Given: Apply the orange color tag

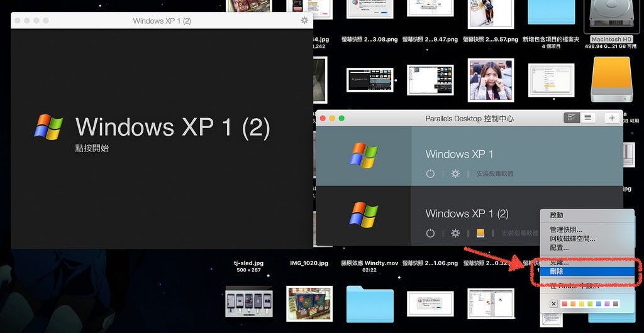Looking at the screenshot, I should point(573,304).
